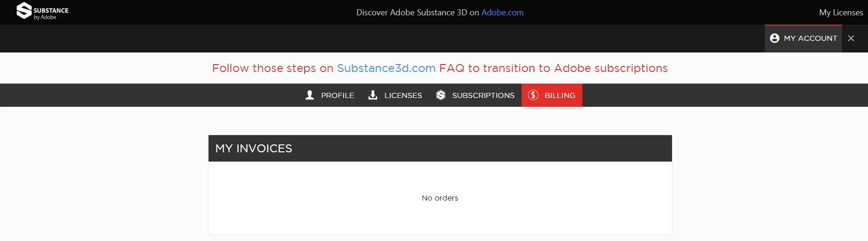This screenshot has height=241, width=868.
Task: Click the Profile person icon
Action: pos(309,95)
